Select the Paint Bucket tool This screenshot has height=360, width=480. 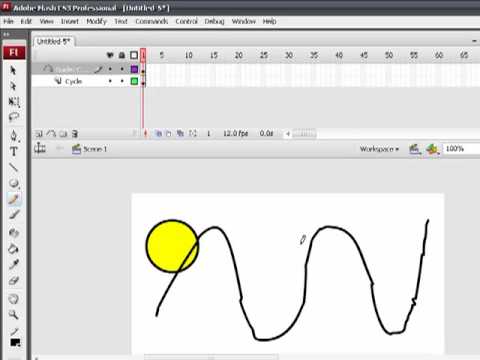[14, 249]
